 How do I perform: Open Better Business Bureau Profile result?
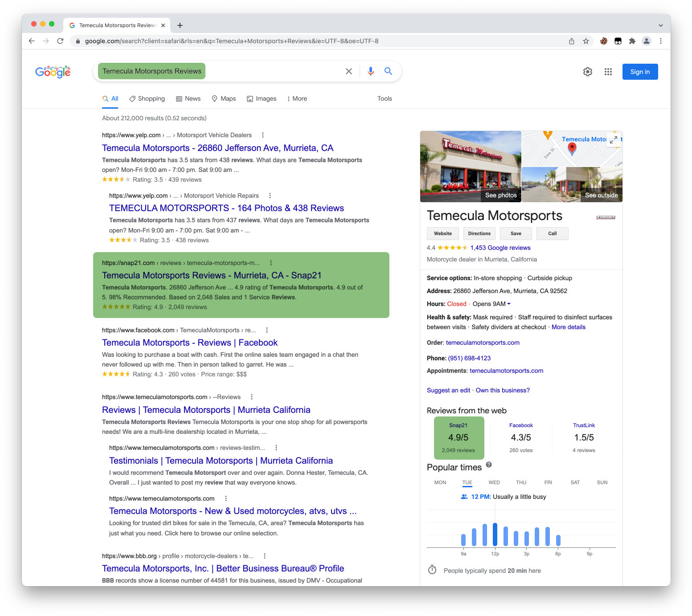pos(223,568)
